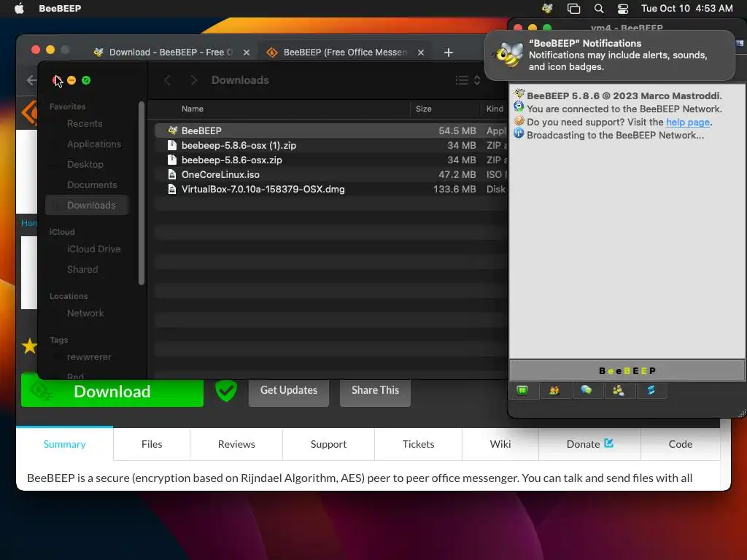Select Desktop in the Finder sidebar

[x=85, y=164]
